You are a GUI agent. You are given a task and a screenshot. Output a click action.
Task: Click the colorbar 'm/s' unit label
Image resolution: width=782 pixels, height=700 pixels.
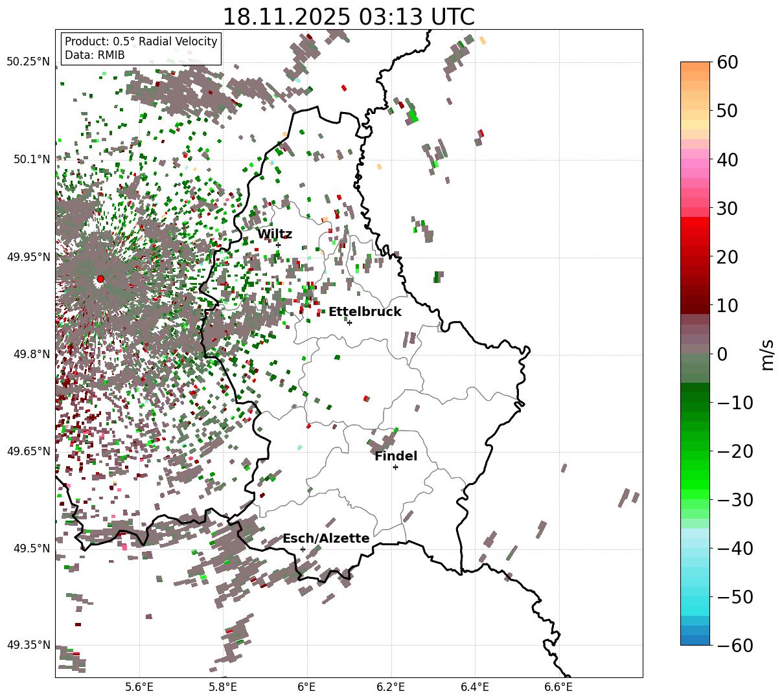[x=768, y=354]
